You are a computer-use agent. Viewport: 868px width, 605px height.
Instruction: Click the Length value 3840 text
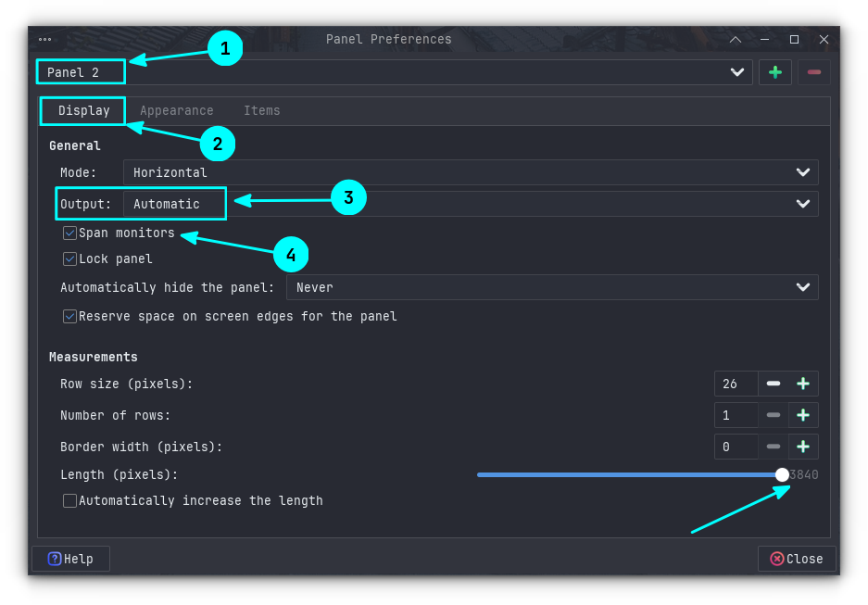[x=804, y=475]
